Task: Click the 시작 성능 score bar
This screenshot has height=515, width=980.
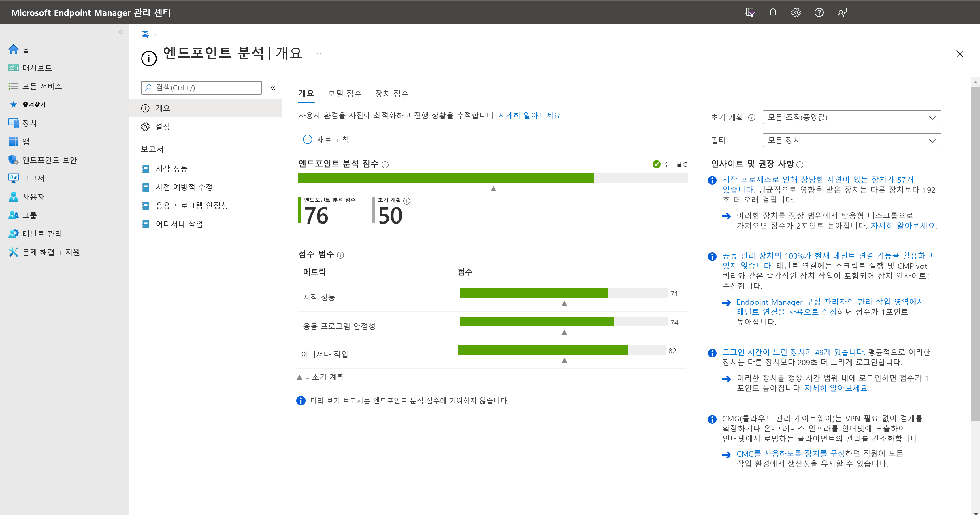Action: click(x=563, y=293)
